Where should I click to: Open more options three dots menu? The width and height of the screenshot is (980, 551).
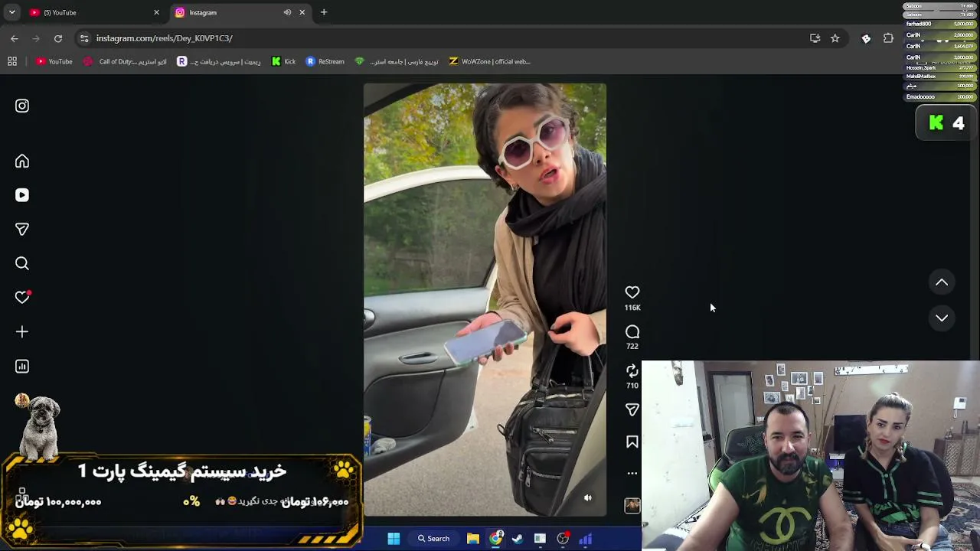tap(632, 473)
